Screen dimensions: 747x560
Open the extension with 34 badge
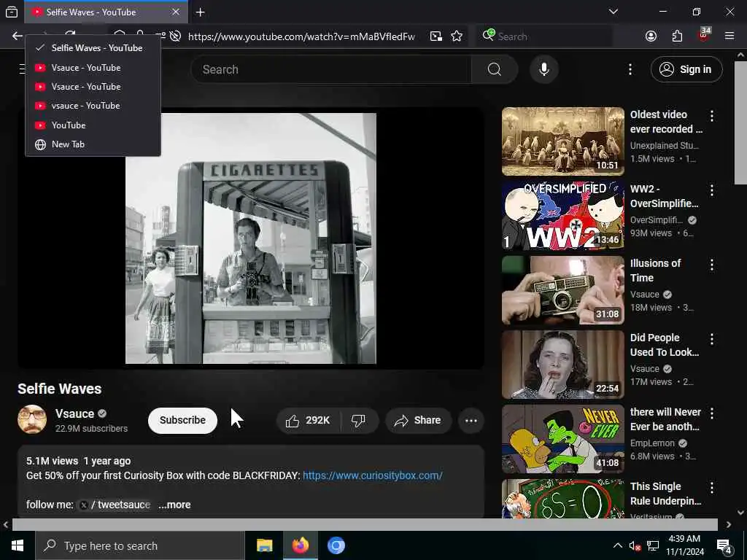(x=703, y=36)
